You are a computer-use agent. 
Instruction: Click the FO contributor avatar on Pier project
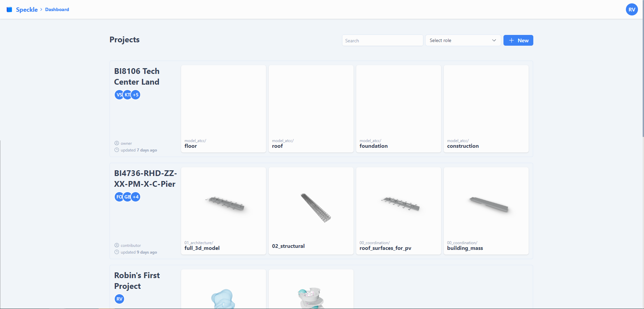[119, 197]
